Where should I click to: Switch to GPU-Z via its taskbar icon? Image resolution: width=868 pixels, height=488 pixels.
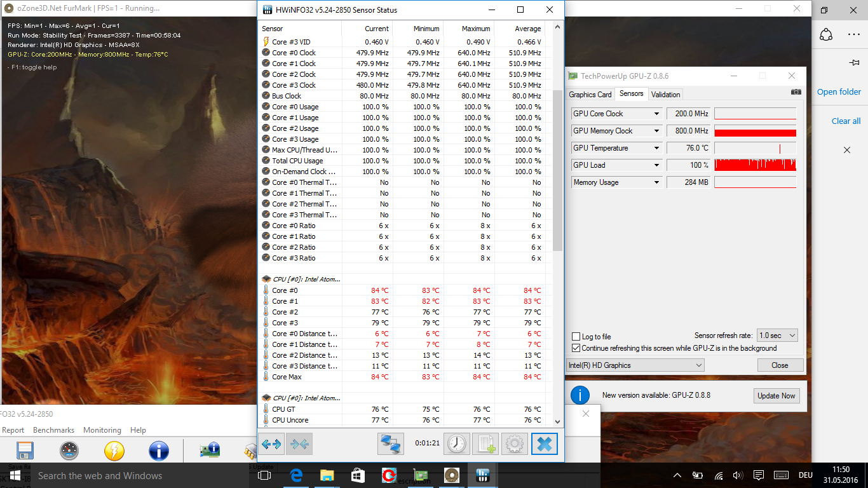pyautogui.click(x=420, y=475)
